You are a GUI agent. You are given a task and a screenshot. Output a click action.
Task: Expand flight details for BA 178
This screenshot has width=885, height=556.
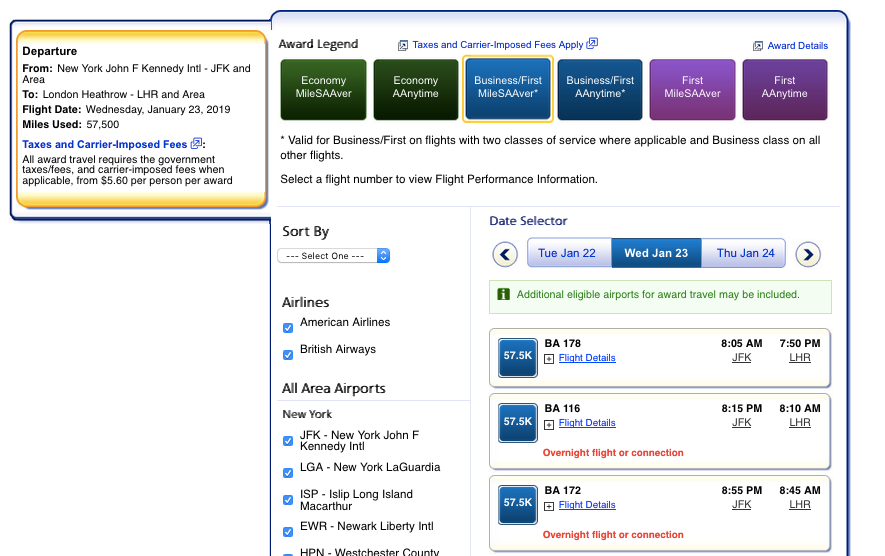pyautogui.click(x=549, y=358)
